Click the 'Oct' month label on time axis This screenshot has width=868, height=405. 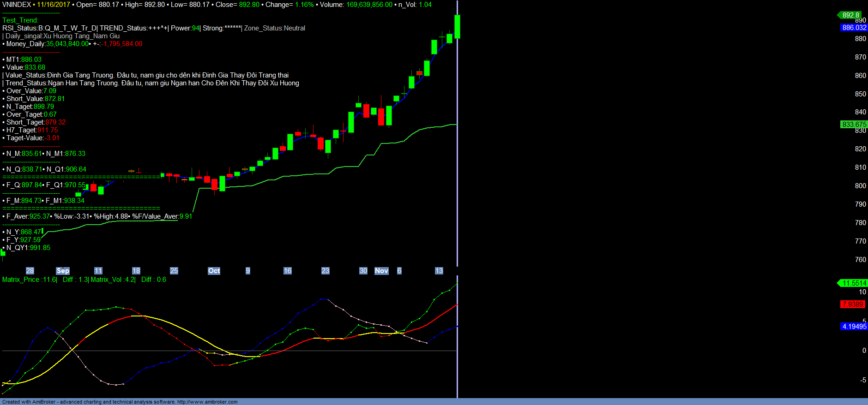click(x=214, y=271)
